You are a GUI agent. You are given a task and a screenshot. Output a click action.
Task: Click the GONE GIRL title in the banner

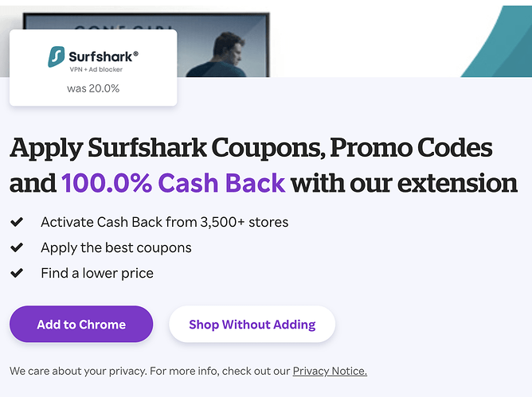[123, 27]
